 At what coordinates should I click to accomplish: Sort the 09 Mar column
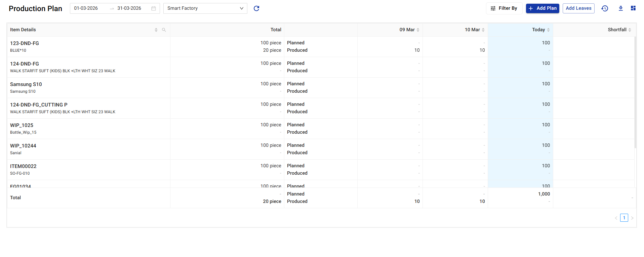click(418, 30)
